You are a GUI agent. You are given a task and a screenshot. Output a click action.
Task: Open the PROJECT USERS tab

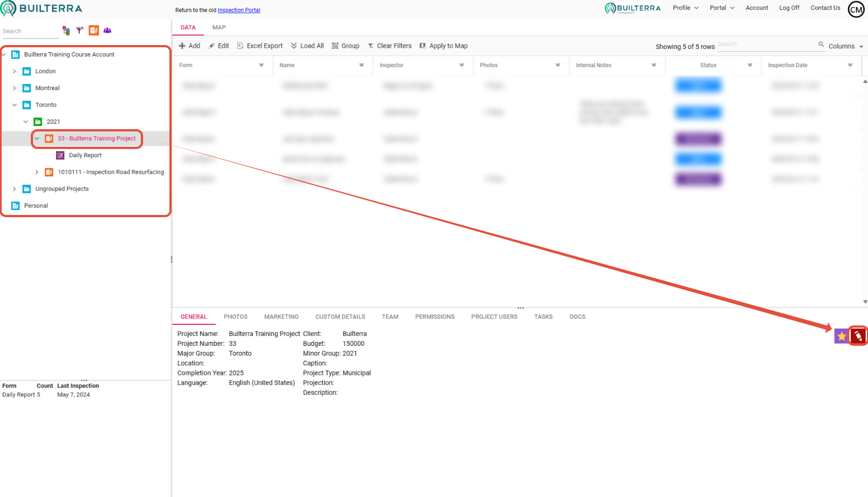point(494,317)
